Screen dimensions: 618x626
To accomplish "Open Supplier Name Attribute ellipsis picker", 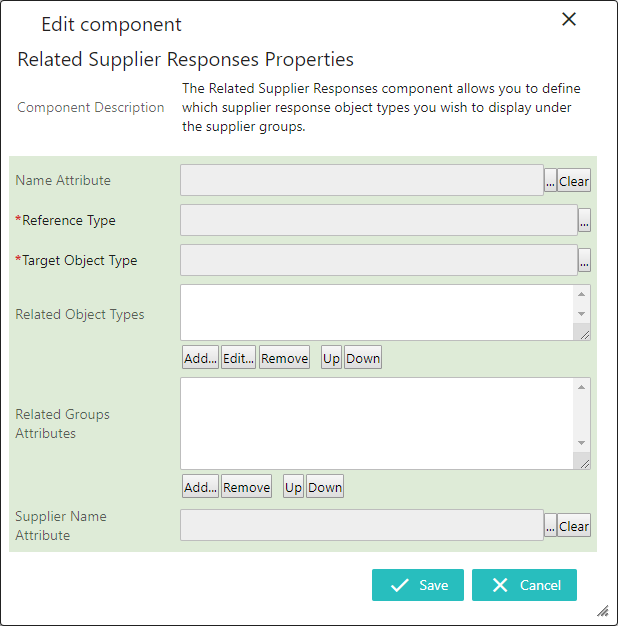I will [x=550, y=525].
